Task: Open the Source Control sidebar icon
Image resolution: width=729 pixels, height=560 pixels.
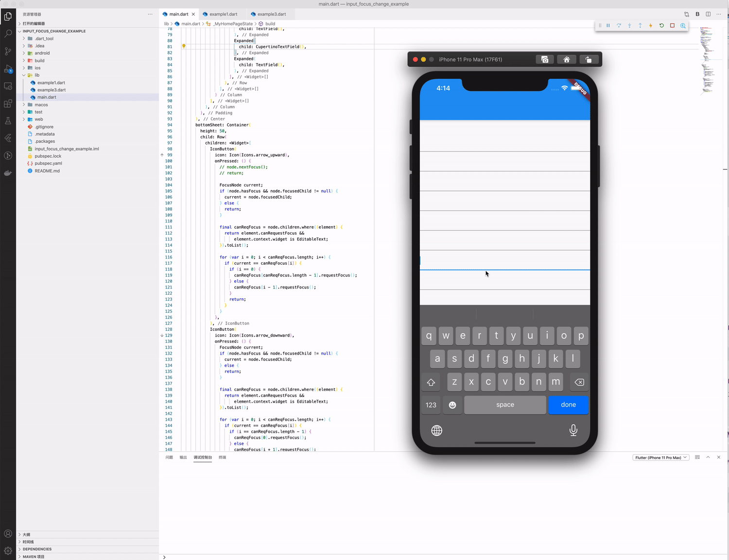Action: pyautogui.click(x=8, y=51)
